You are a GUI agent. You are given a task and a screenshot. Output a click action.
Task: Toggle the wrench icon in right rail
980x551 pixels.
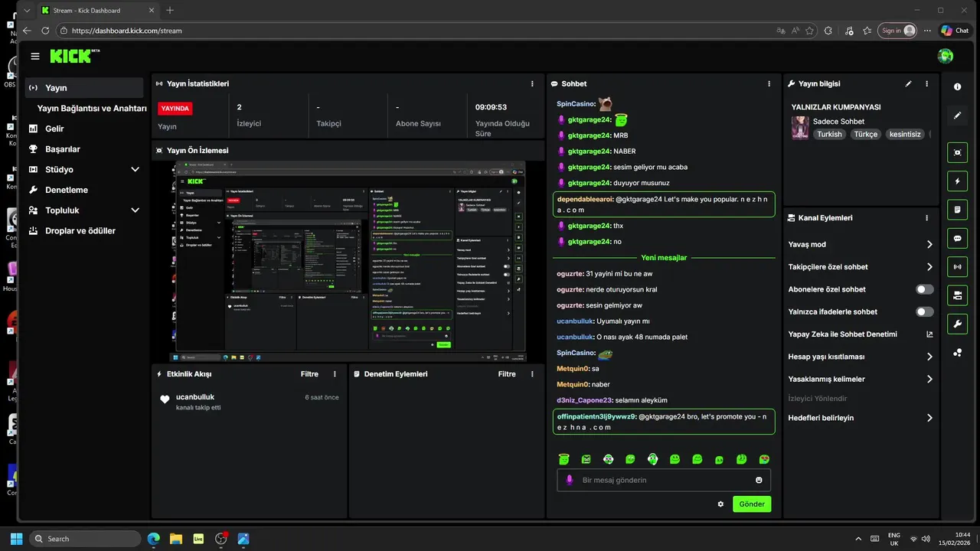click(x=957, y=324)
